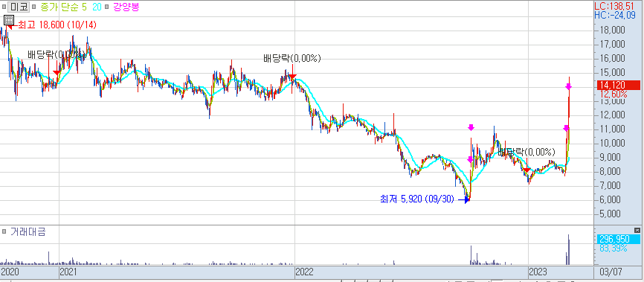Click the 10,000 price axis label
644x282 pixels.
pos(614,144)
